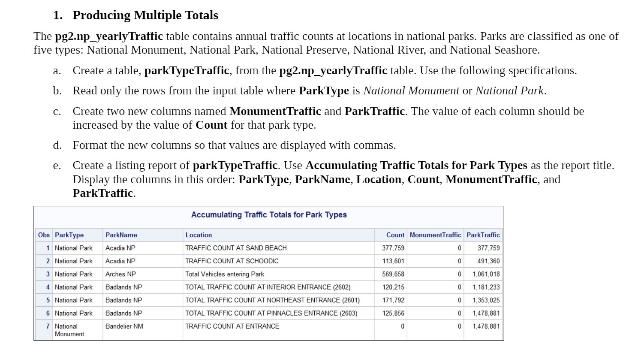Screen dimensions: 644x362
Task: Select the Obs column header
Action: 44,235
